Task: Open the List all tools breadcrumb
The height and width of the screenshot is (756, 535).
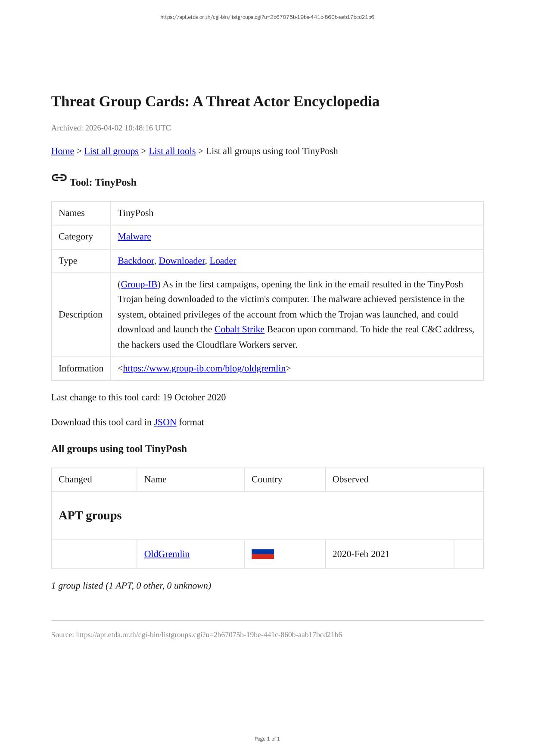Action: click(x=172, y=151)
